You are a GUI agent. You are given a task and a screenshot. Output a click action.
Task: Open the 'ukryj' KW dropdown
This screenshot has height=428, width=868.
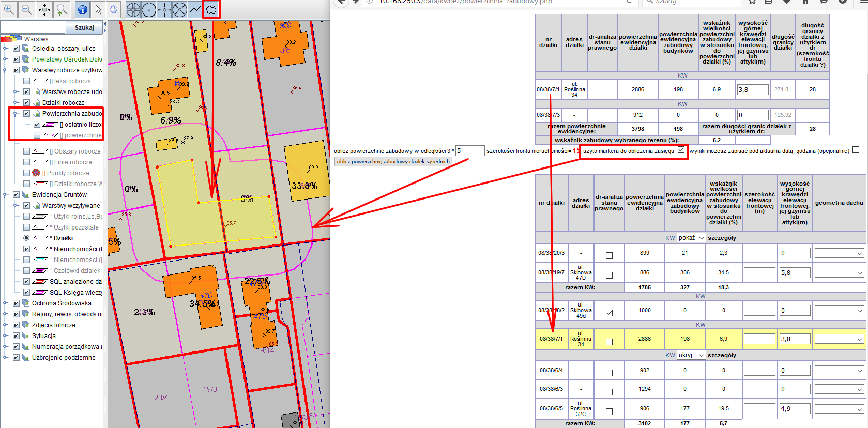tap(691, 355)
